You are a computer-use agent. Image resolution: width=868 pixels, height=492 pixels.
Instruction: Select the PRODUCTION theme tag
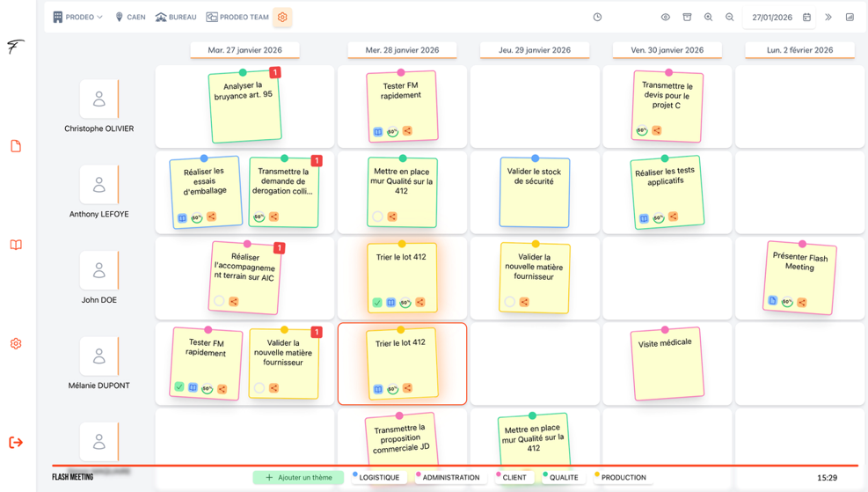click(x=624, y=478)
